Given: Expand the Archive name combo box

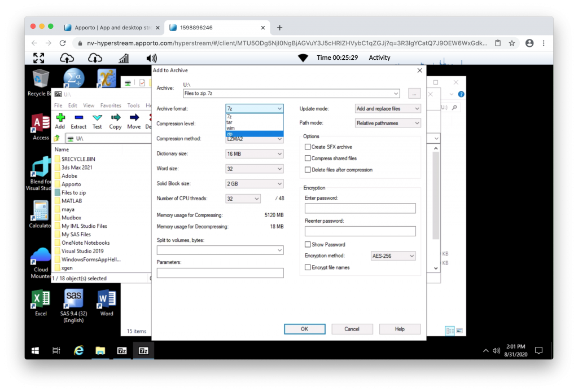Looking at the screenshot, I should click(x=396, y=94).
